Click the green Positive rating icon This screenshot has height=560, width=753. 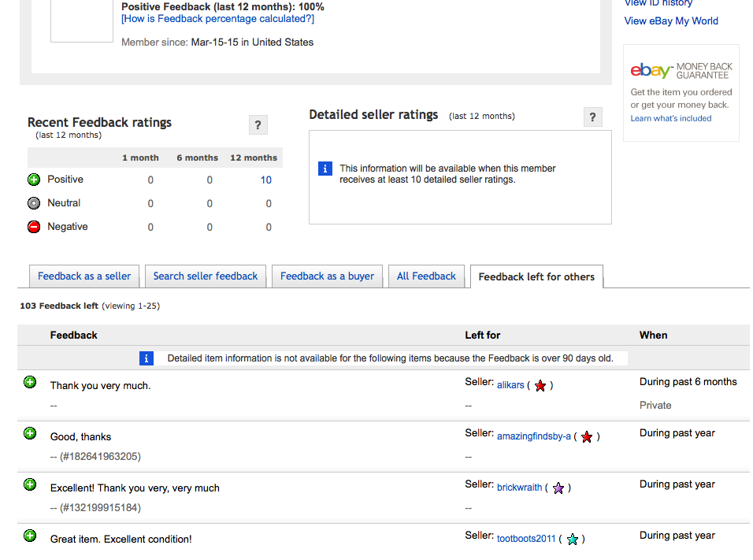coord(34,180)
